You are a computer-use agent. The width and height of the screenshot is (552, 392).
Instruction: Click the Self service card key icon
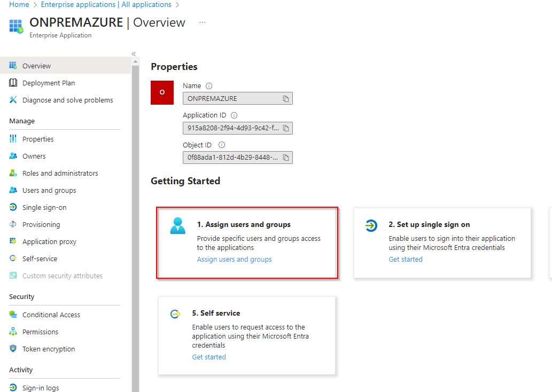coord(175,314)
